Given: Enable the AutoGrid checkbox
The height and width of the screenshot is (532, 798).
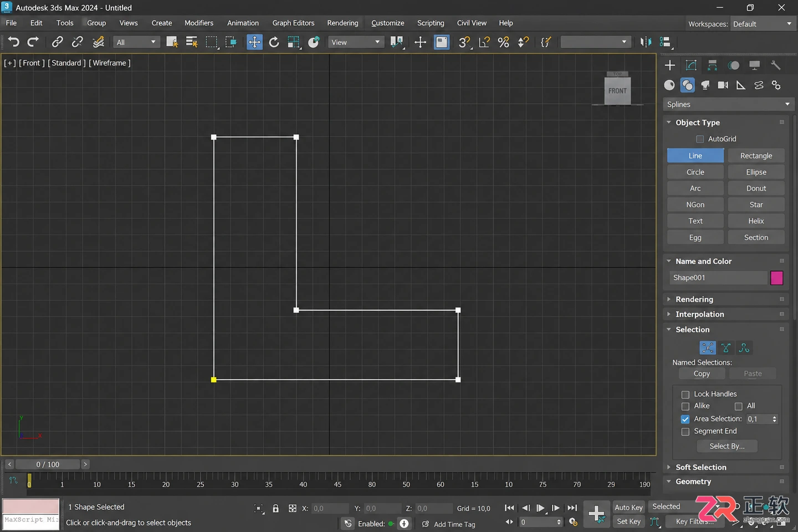Looking at the screenshot, I should [700, 139].
